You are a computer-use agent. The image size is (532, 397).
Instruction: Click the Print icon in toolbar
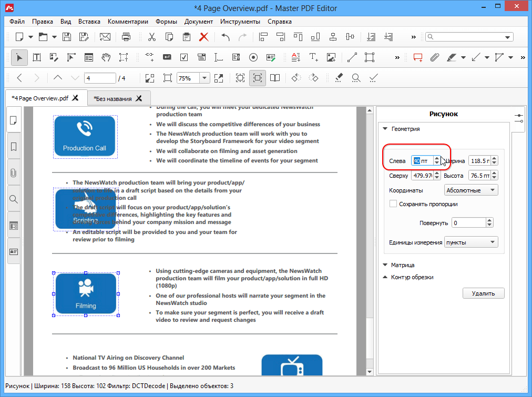tap(126, 37)
